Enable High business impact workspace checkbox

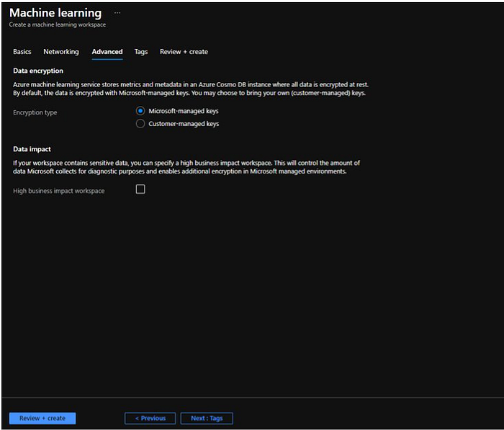click(x=140, y=189)
